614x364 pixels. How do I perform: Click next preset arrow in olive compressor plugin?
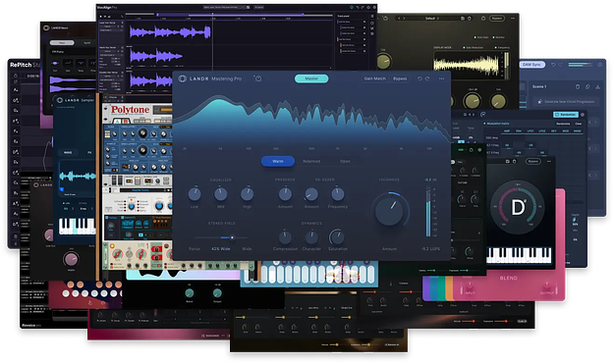click(x=404, y=19)
